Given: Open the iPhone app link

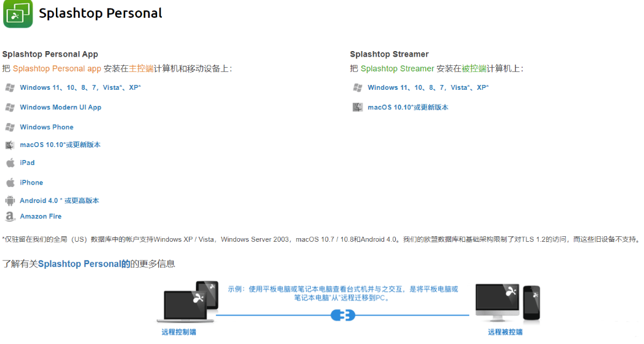Looking at the screenshot, I should (31, 183).
